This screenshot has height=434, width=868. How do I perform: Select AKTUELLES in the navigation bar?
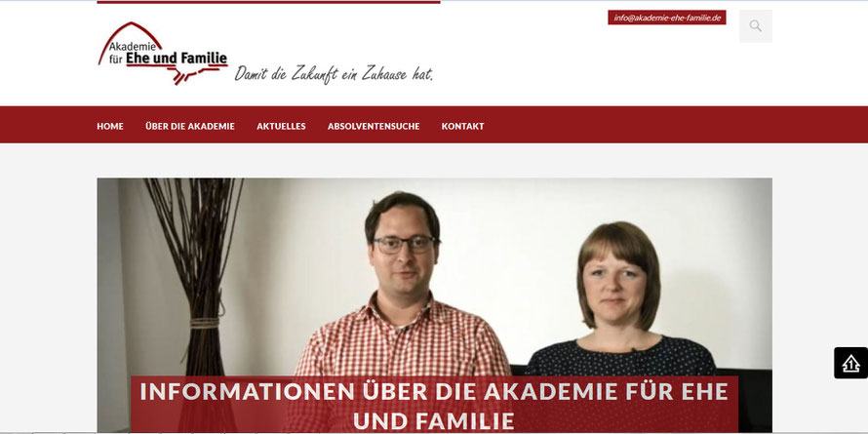click(x=281, y=126)
